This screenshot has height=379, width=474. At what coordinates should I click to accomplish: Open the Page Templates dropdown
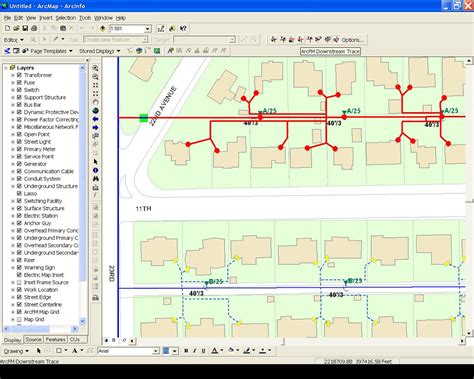(51, 51)
